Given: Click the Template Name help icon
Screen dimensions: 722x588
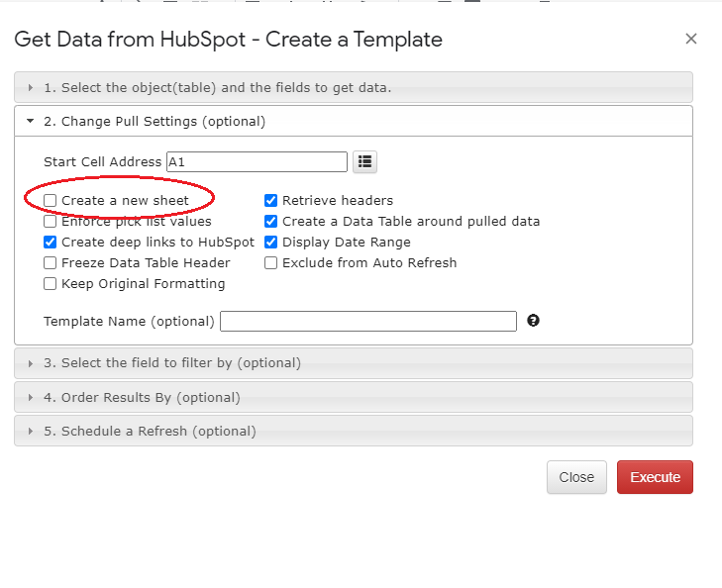Looking at the screenshot, I should pos(533,321).
